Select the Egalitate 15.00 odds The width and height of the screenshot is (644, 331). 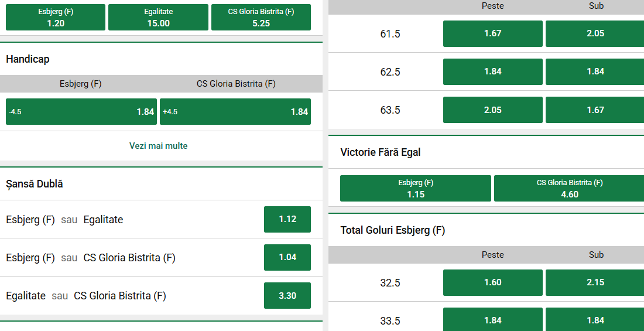(x=158, y=18)
